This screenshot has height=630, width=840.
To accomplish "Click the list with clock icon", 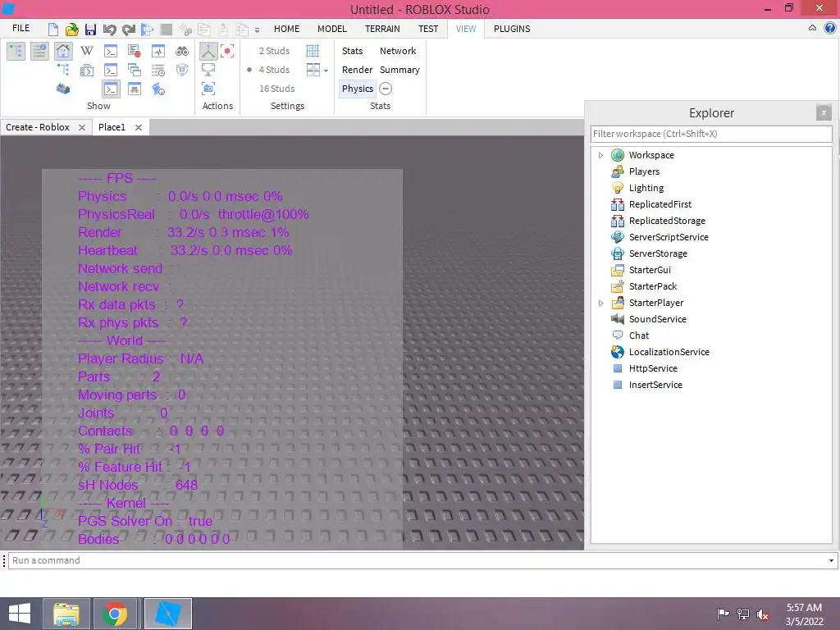I will (x=158, y=70).
